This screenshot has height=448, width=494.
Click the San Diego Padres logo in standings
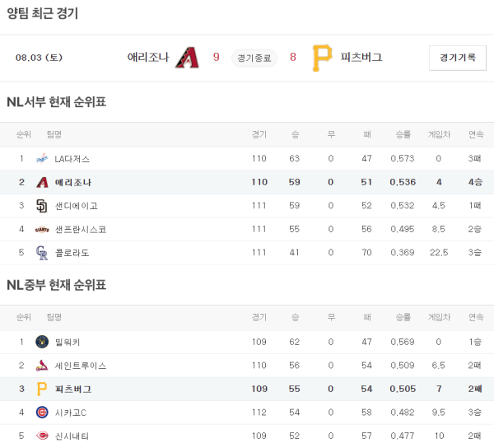click(42, 206)
